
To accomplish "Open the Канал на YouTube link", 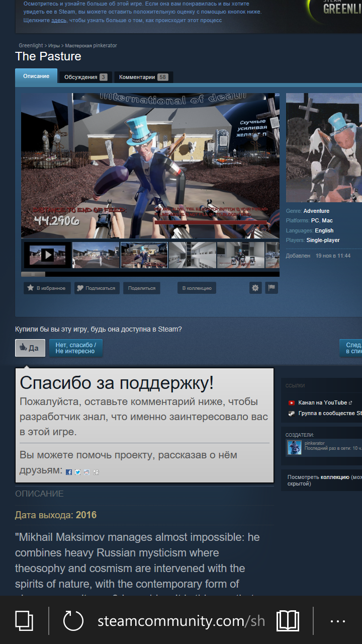I will click(322, 403).
